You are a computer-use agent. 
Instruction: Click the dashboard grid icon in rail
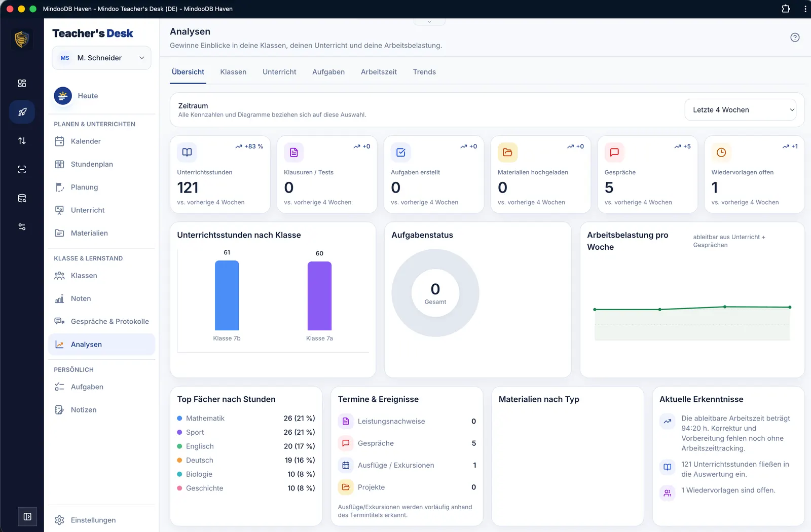(x=22, y=83)
